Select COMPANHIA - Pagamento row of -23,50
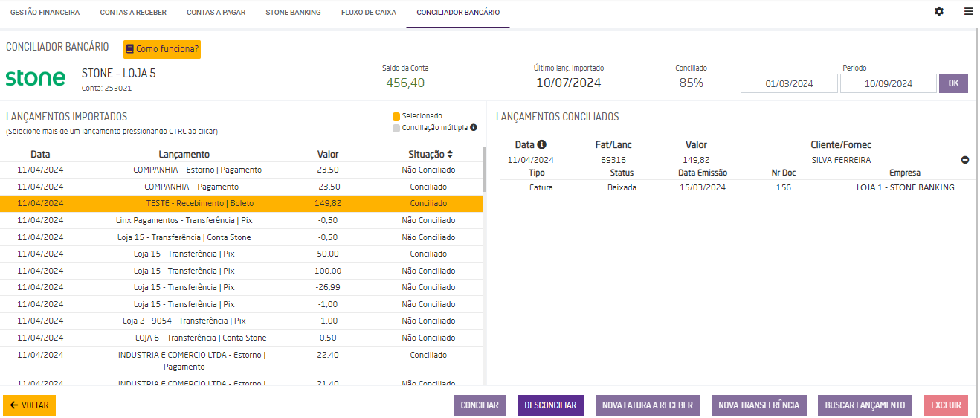The height and width of the screenshot is (418, 980). [242, 187]
